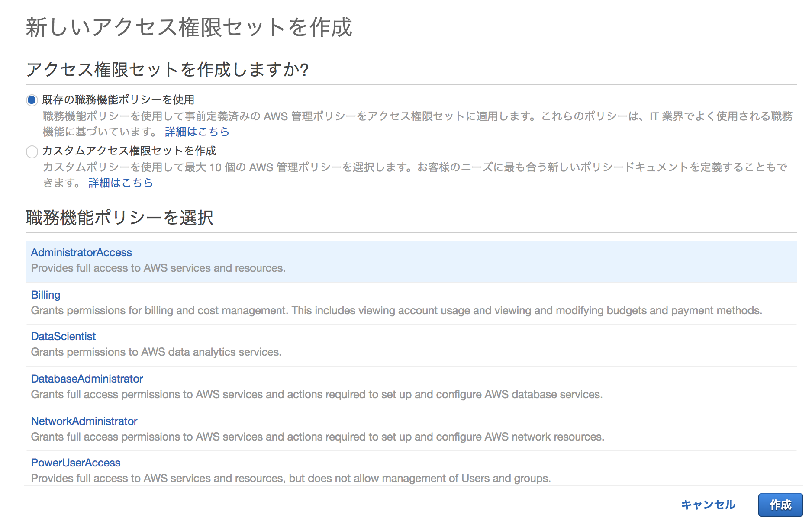
Task: Click the キャンセル button
Action: point(708,505)
